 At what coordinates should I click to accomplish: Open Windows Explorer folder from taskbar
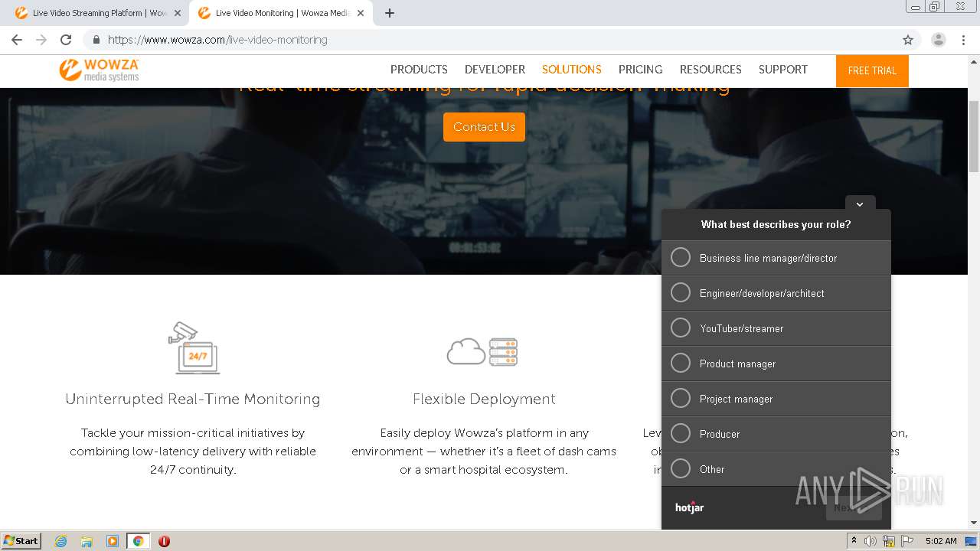pyautogui.click(x=87, y=541)
